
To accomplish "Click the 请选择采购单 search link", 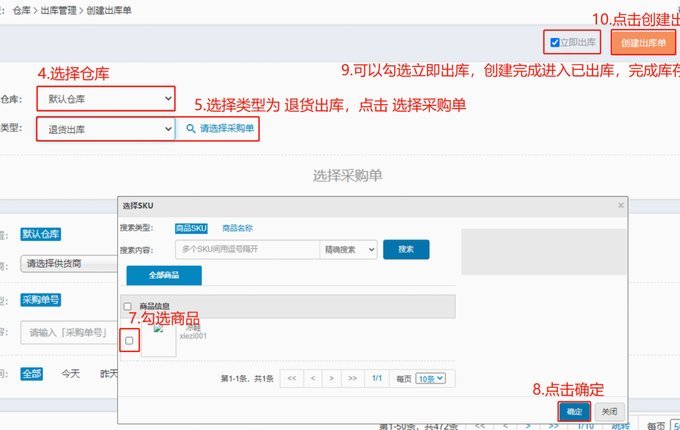I will (x=220, y=129).
